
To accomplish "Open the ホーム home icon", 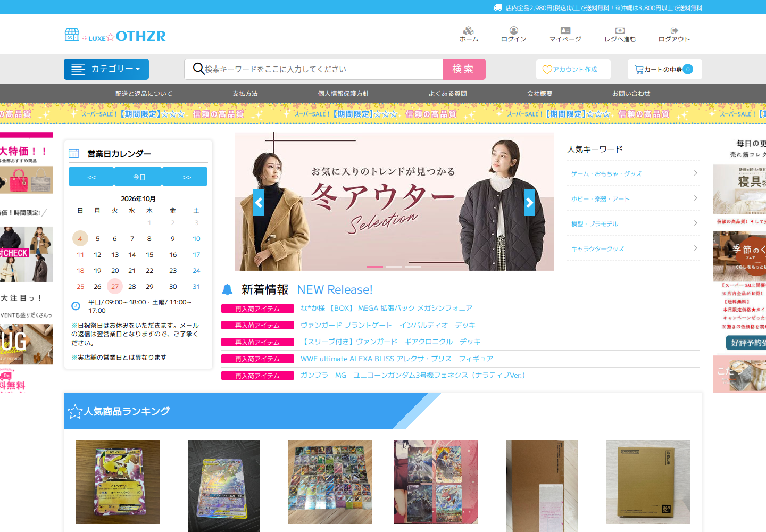I will click(x=469, y=30).
